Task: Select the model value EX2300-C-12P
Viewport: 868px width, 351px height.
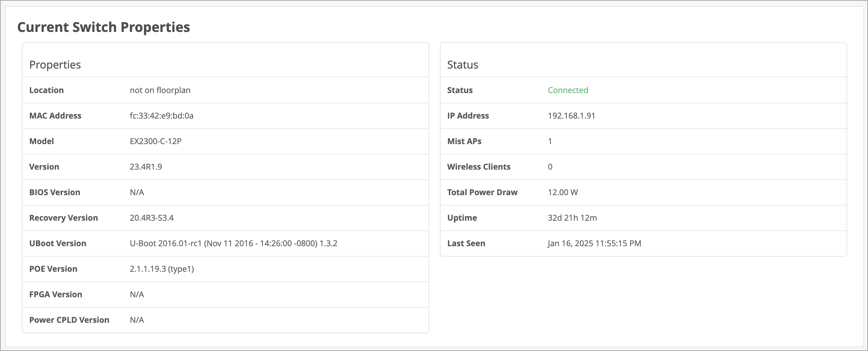Action: [155, 141]
